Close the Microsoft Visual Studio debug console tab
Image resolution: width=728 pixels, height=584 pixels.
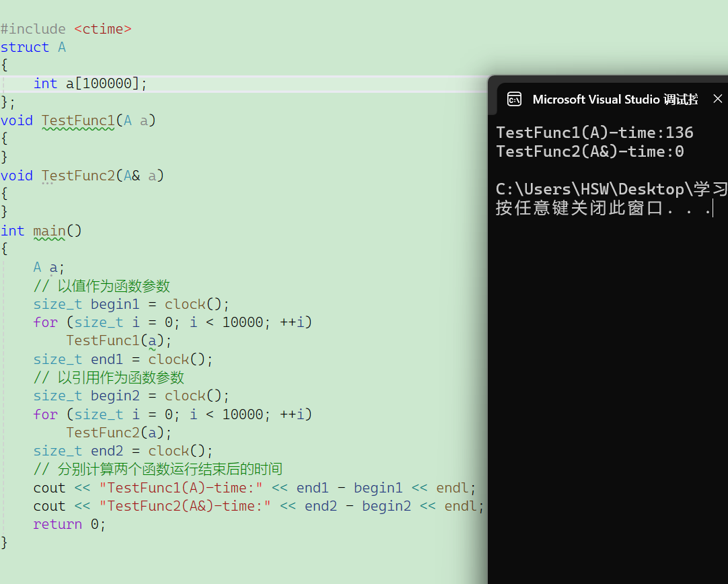pyautogui.click(x=718, y=99)
